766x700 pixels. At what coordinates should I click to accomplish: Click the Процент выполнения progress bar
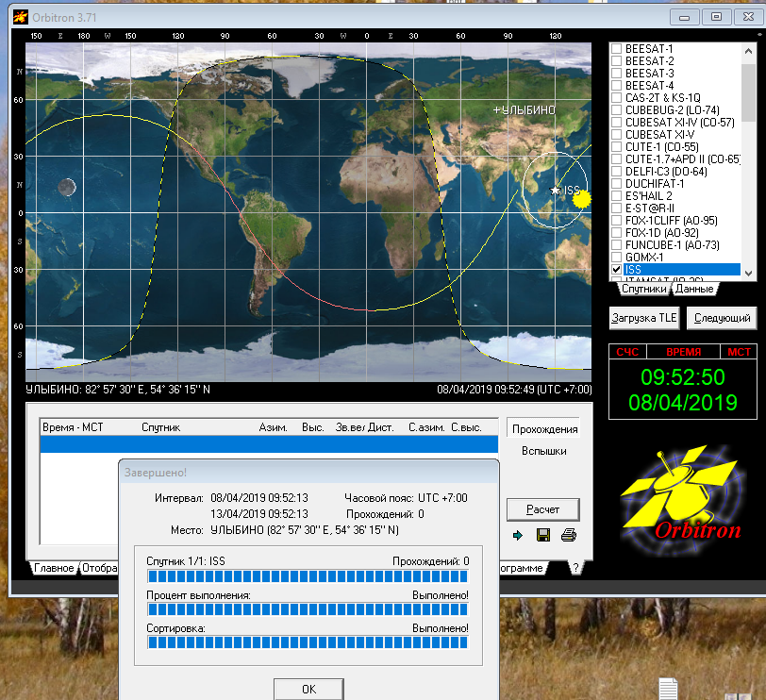pos(308,609)
